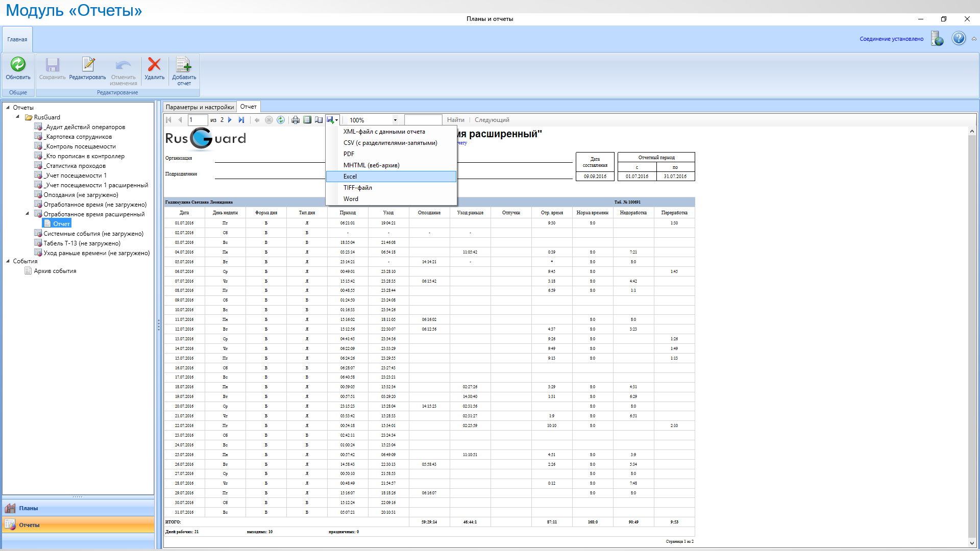Choose Excel in export menu
Screen dimensions: 980x551
click(x=350, y=177)
